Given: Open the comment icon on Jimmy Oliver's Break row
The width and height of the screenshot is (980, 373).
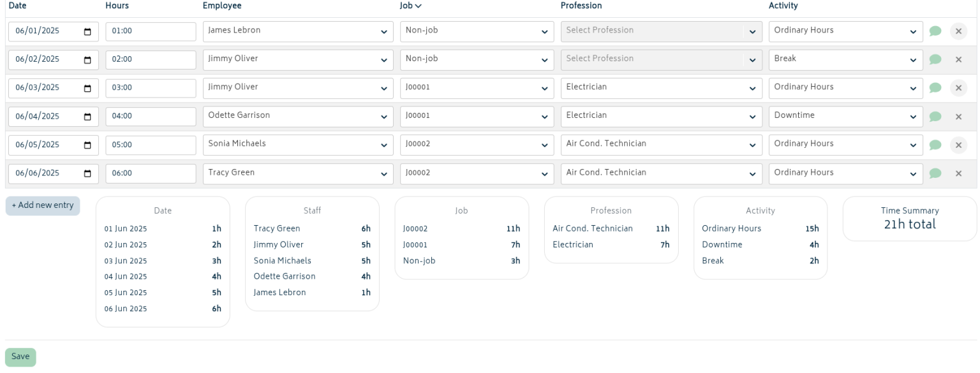Looking at the screenshot, I should click(935, 59).
